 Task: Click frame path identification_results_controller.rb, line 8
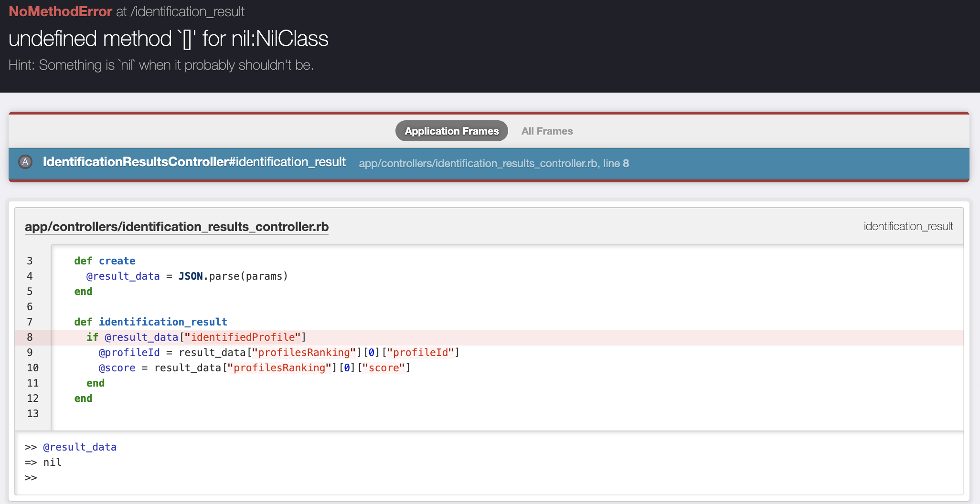pos(494,163)
